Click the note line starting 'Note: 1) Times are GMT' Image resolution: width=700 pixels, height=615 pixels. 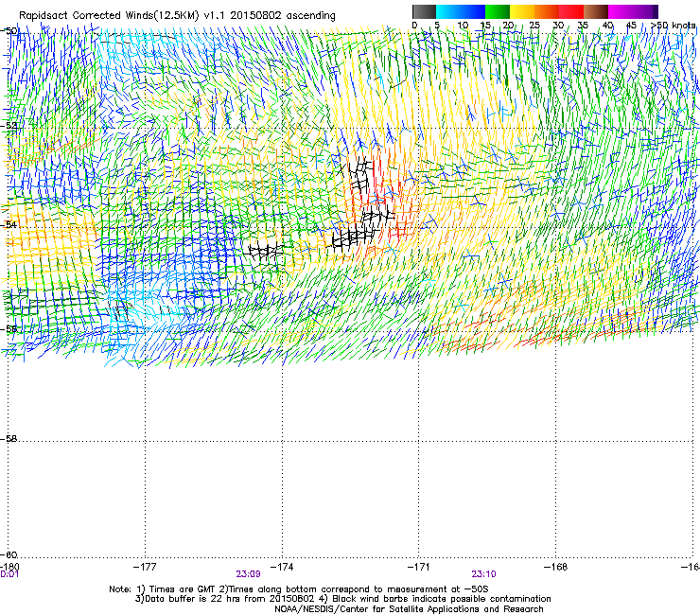(299, 589)
